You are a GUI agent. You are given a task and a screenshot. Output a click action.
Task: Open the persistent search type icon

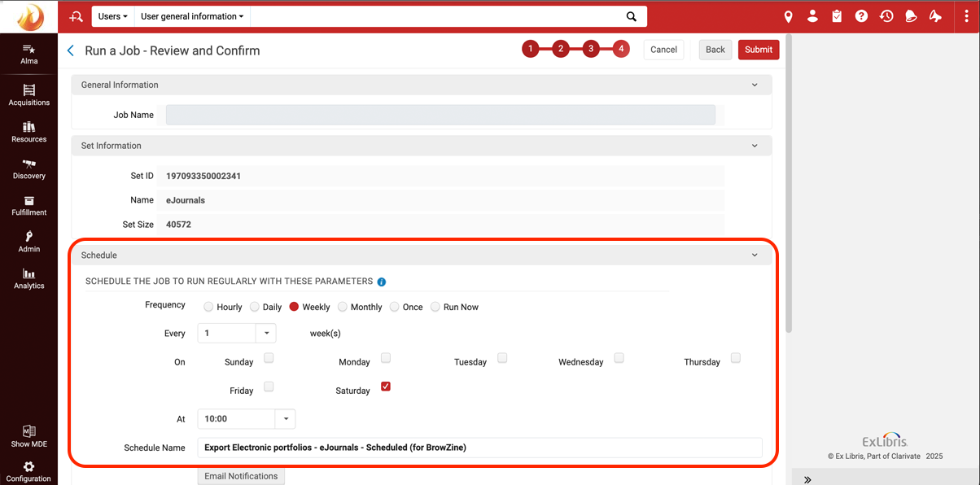77,16
